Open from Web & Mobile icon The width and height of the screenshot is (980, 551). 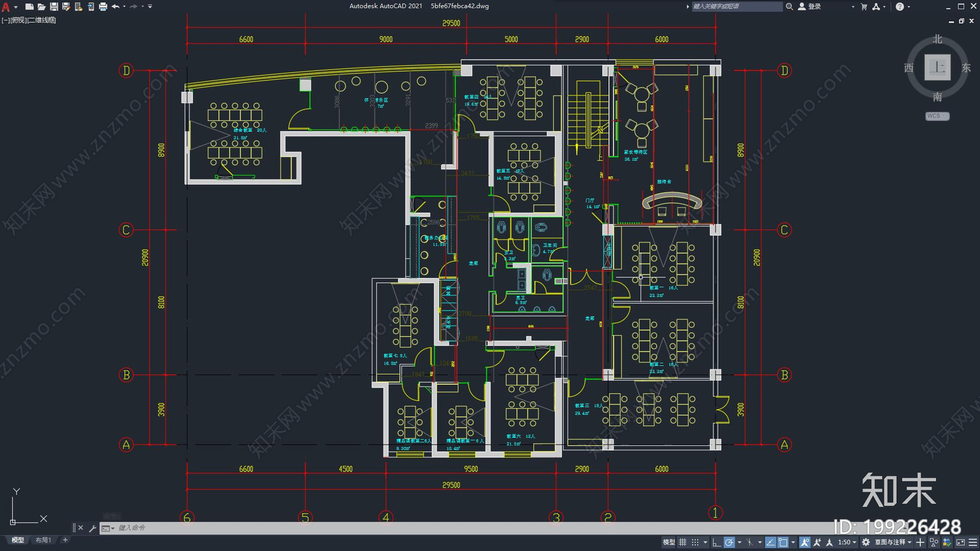78,6
